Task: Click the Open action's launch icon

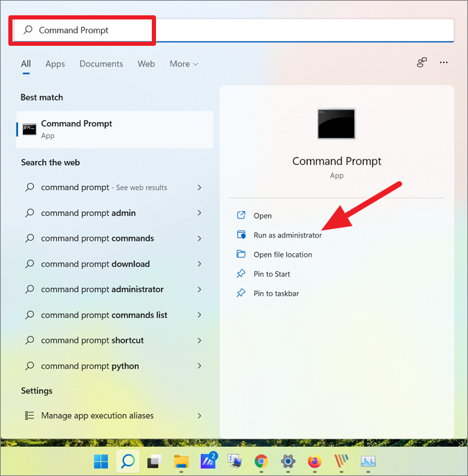Action: (241, 215)
